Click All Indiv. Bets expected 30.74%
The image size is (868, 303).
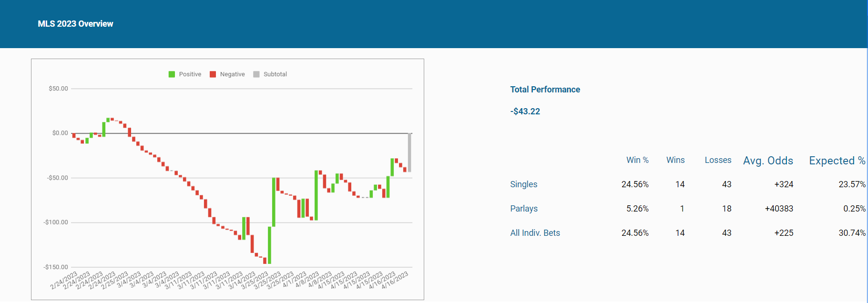pos(852,233)
